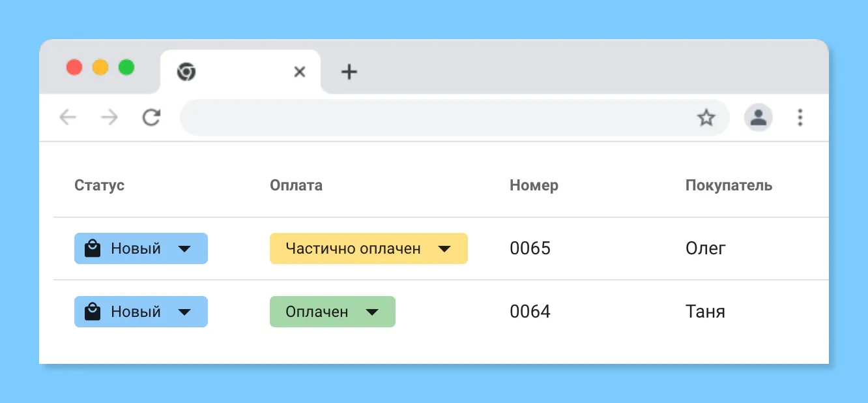Click the browser reload icon
868x403 pixels.
coord(152,117)
